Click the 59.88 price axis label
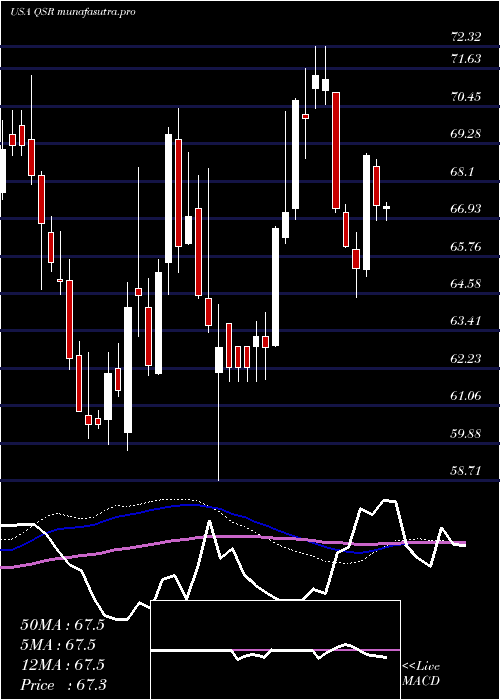The height and width of the screenshot is (700, 500). click(466, 433)
